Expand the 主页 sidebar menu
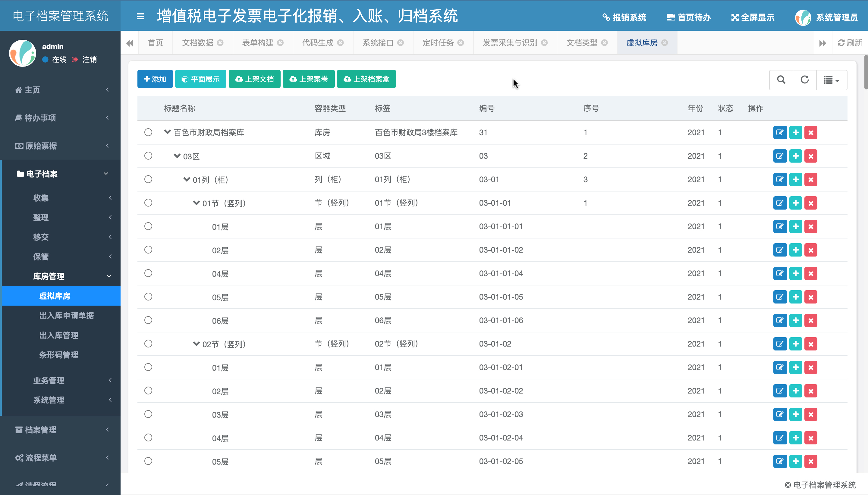The image size is (868, 495). [61, 90]
